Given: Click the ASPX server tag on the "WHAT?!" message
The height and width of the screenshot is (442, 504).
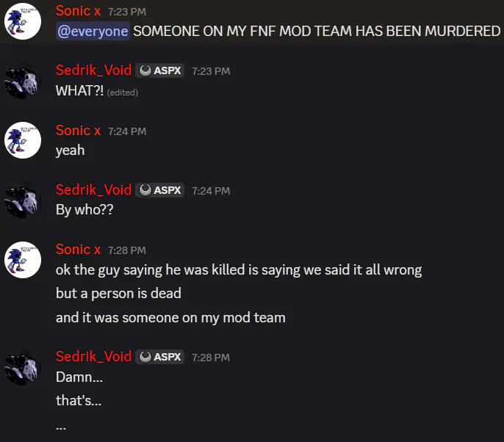Looking at the screenshot, I should click(160, 70).
